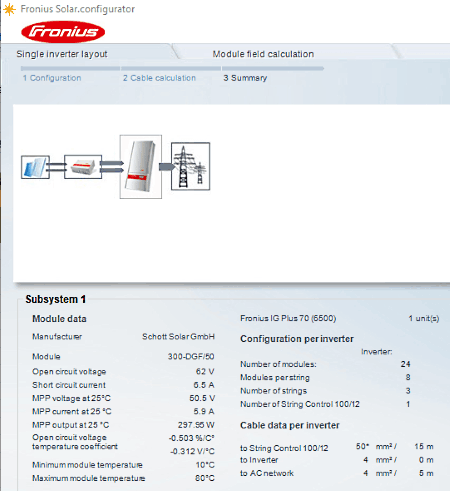450x491 pixels.
Task: Click minimum module temperature 10°C
Action: [x=205, y=464]
